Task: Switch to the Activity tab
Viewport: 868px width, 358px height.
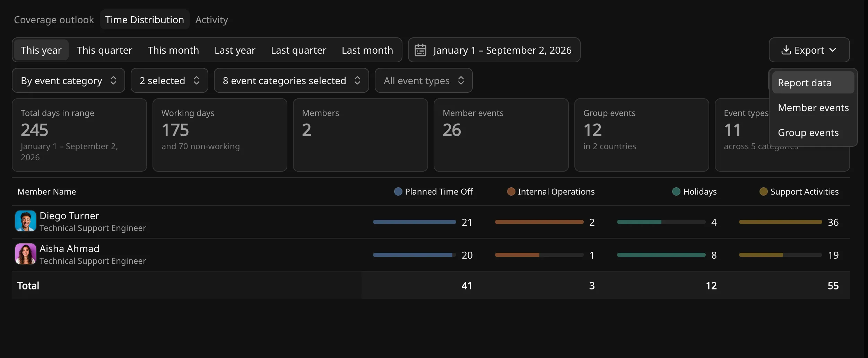Action: 211,20
